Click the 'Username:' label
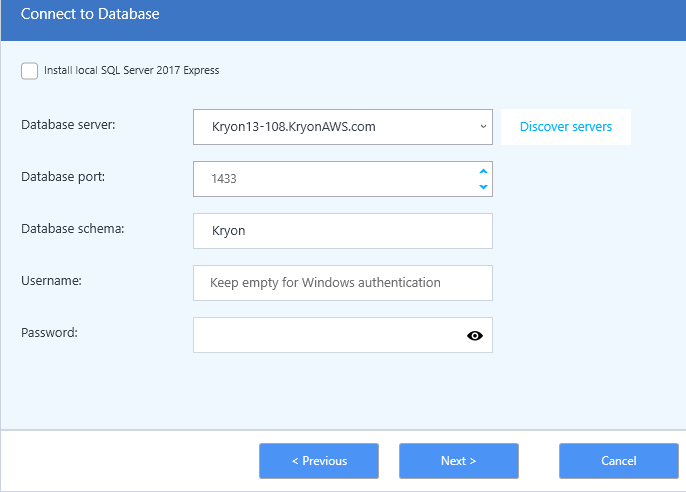The height and width of the screenshot is (492, 686). click(51, 281)
